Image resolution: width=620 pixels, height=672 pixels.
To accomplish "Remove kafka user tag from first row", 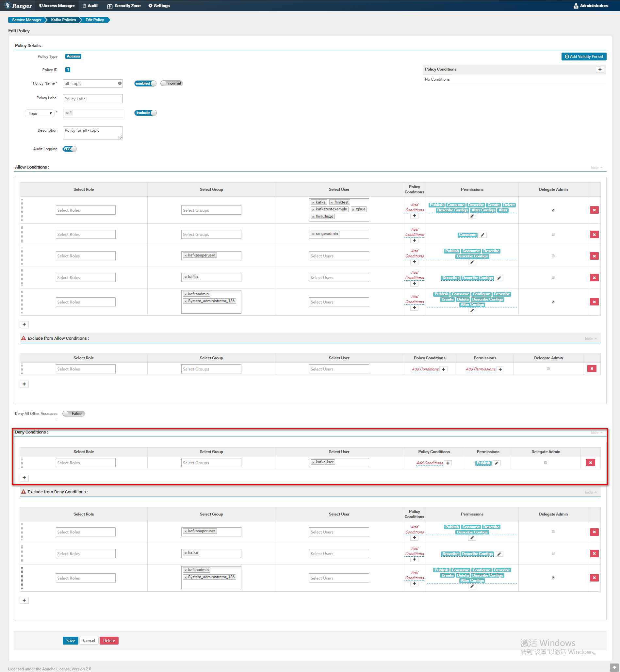I will (313, 203).
